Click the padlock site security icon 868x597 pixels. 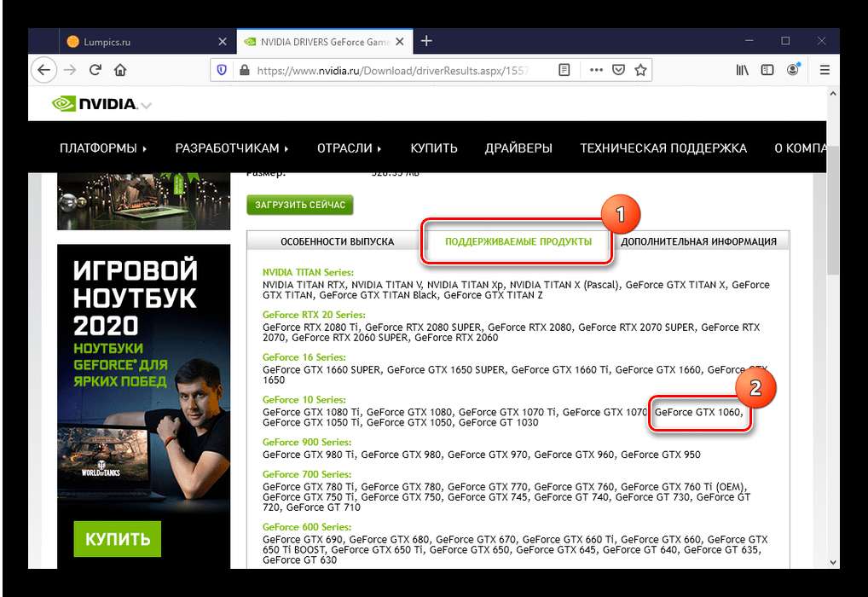point(244,70)
